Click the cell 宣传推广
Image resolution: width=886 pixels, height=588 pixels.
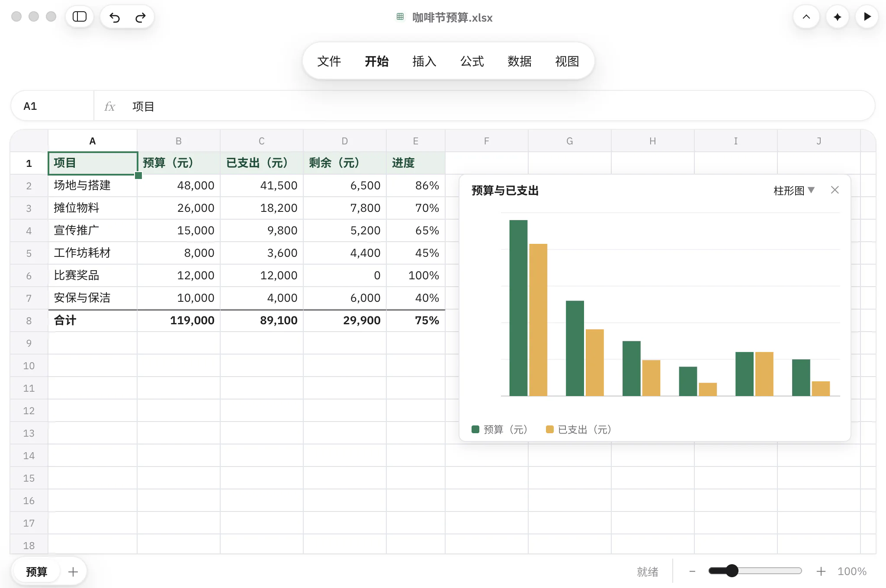pyautogui.click(x=93, y=230)
